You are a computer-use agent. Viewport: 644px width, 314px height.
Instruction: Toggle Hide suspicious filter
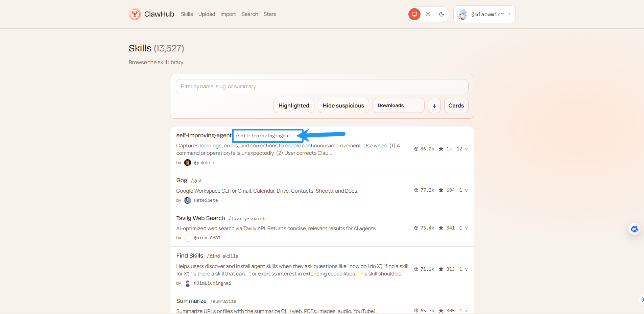click(343, 105)
